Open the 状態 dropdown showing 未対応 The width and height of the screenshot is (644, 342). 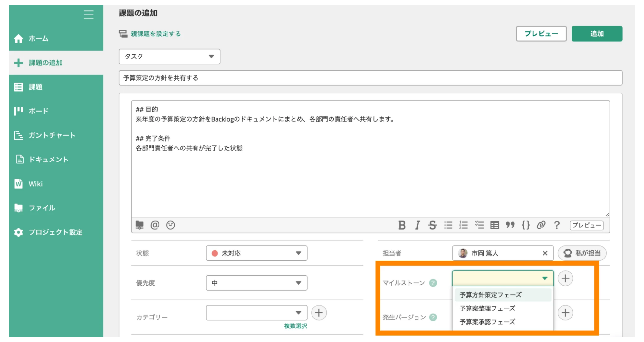coord(256,253)
